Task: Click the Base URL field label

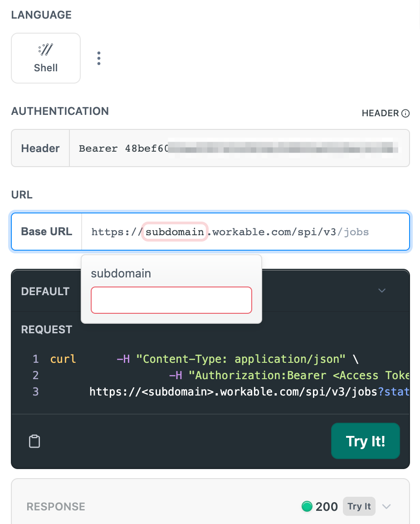Action: 46,231
